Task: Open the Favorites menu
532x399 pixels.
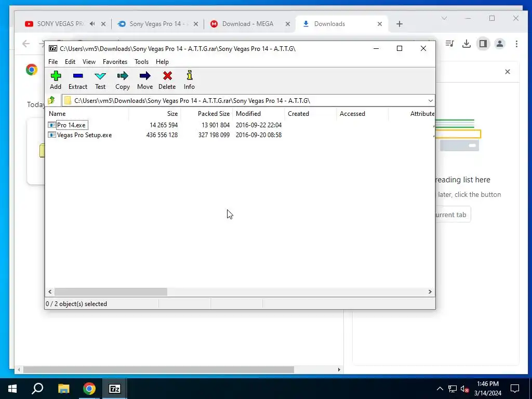Action: [115, 62]
